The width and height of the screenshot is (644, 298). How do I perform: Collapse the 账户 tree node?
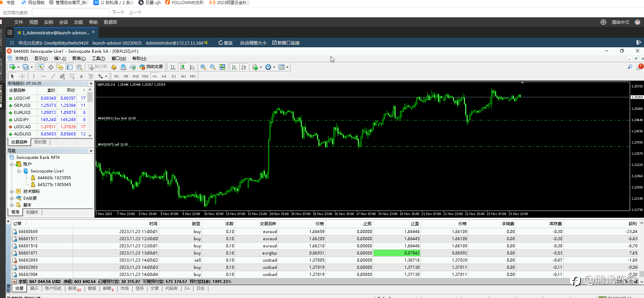[12, 164]
